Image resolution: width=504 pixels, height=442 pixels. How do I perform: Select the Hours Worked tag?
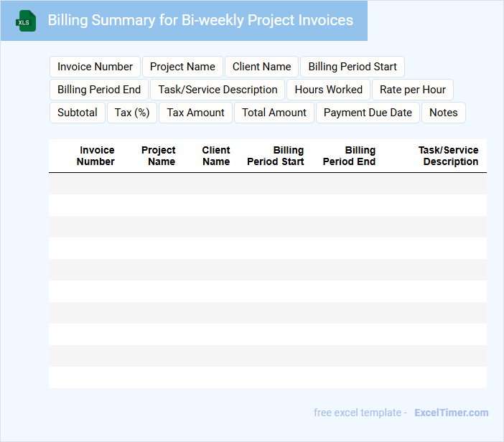click(x=329, y=90)
